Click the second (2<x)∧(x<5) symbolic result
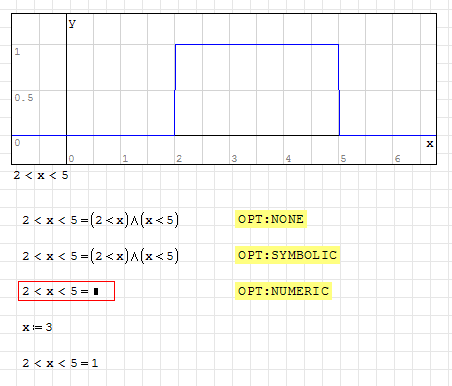 click(x=134, y=256)
